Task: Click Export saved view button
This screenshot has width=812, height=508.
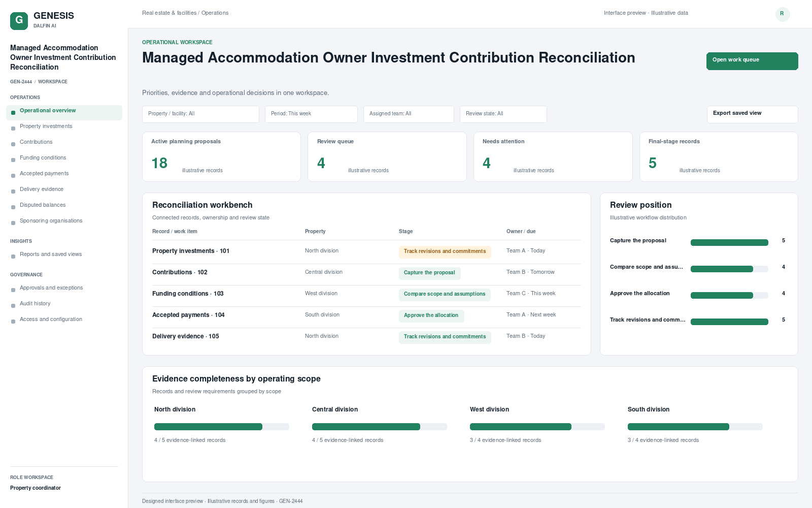Action: pyautogui.click(x=752, y=114)
